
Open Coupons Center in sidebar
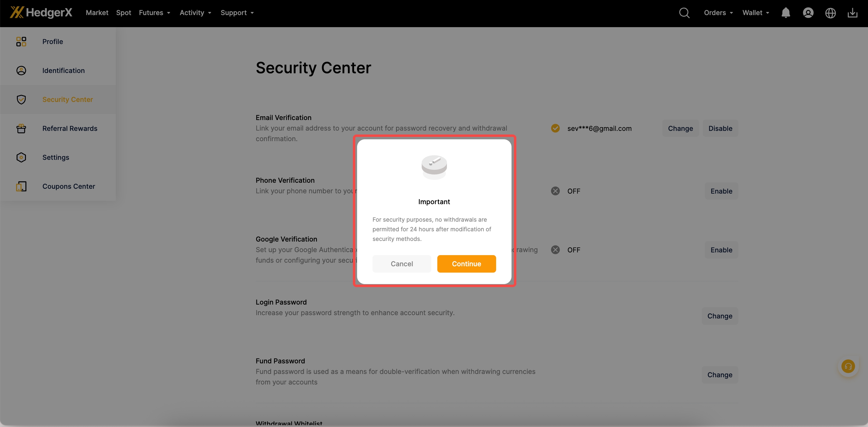point(69,186)
